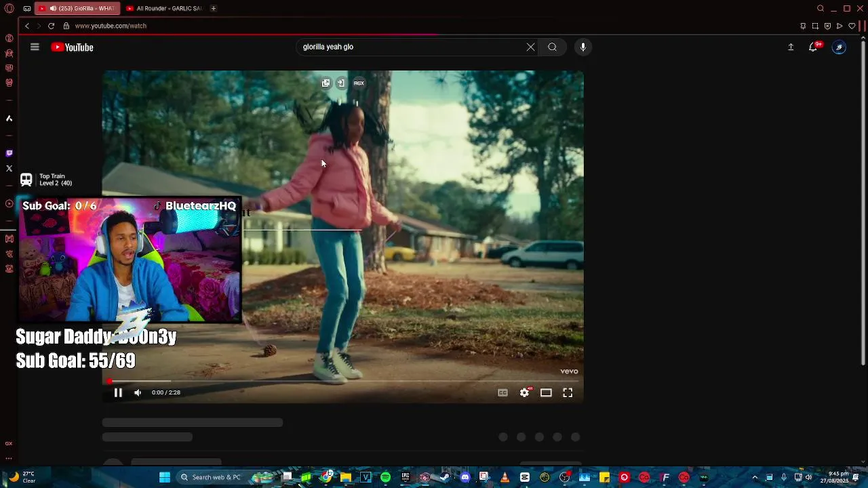Pause the video
The image size is (868, 488).
click(118, 392)
